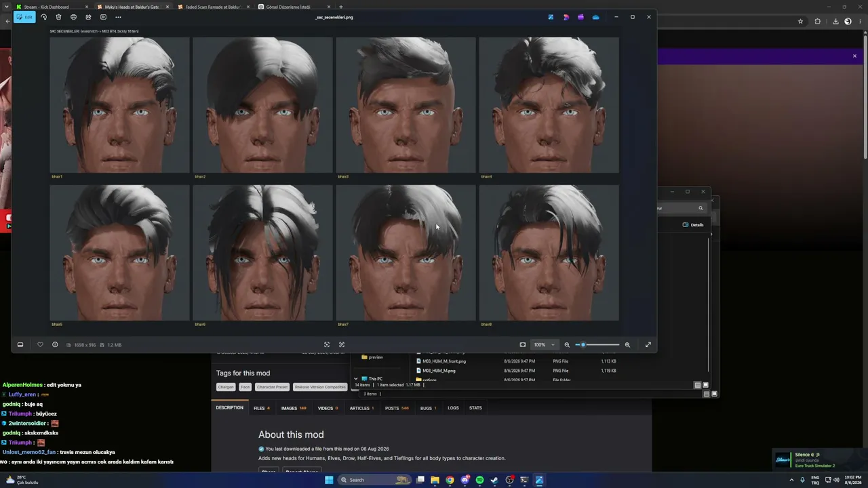
Task: Click the fit-to-window icon beside zoom percentage
Action: click(523, 345)
